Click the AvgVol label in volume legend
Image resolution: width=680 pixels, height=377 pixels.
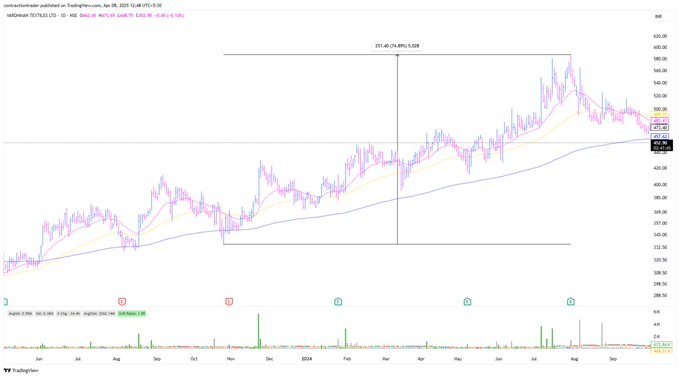(20, 313)
